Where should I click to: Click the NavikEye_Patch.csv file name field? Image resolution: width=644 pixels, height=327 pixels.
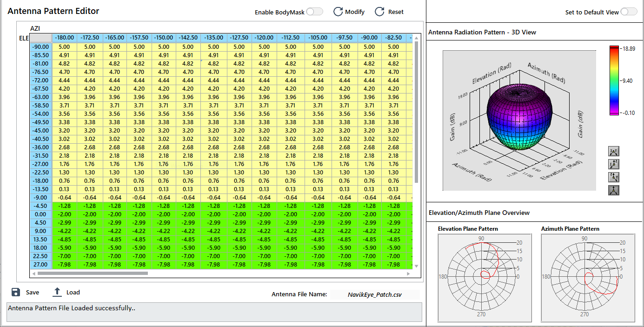pyautogui.click(x=375, y=294)
